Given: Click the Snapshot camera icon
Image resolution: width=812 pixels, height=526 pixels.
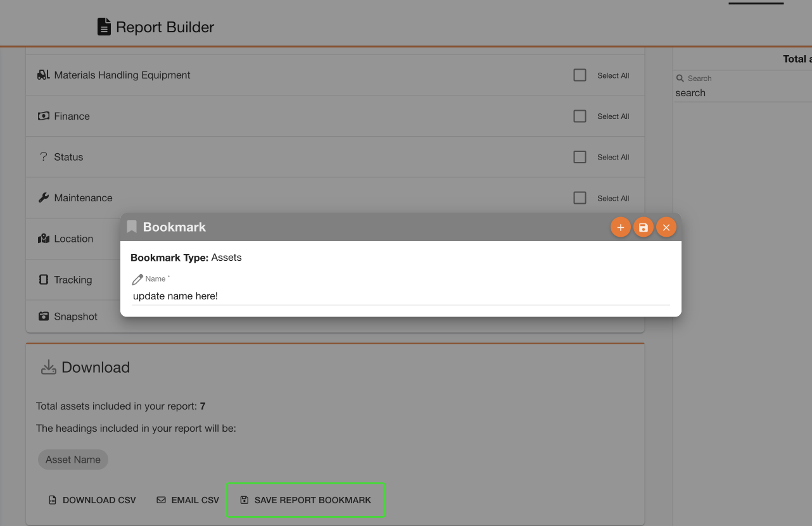Looking at the screenshot, I should [43, 316].
